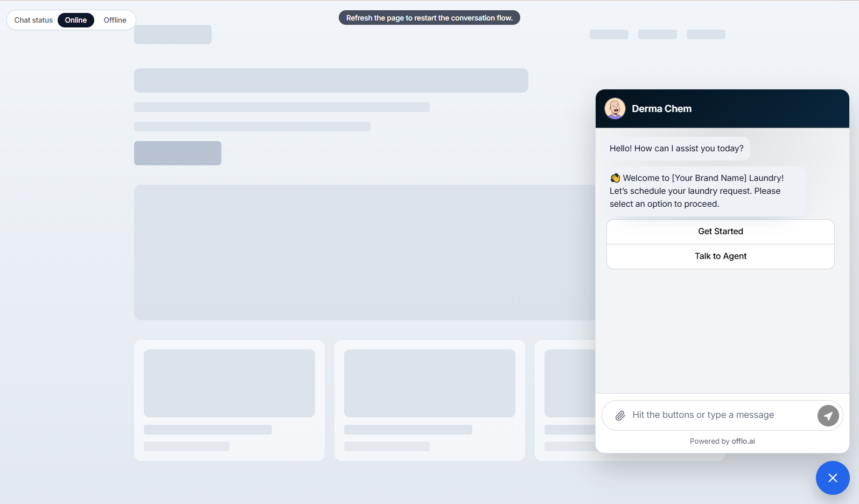
Task: Set chat status to Online
Action: pos(76,20)
